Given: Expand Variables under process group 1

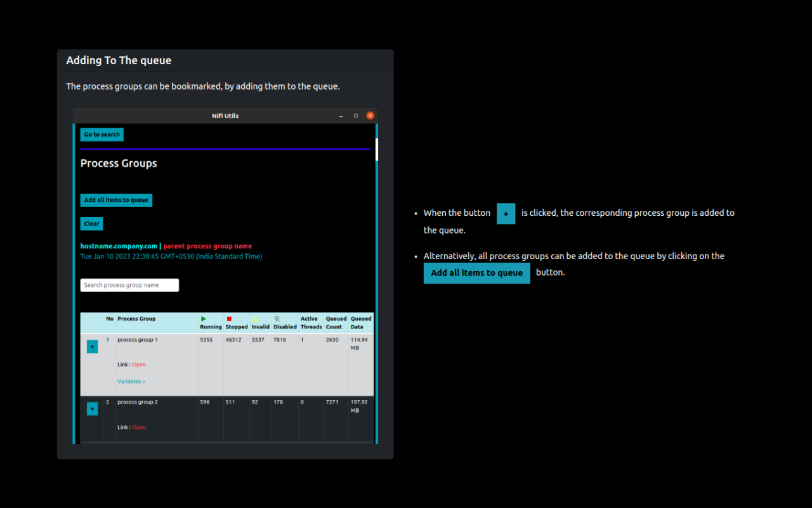Looking at the screenshot, I should pos(131,382).
